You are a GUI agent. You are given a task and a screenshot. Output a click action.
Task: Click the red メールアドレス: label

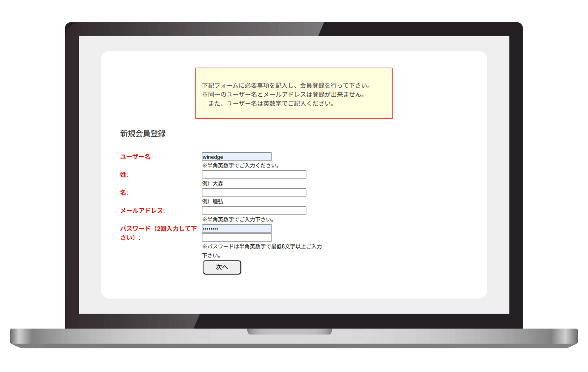tap(142, 211)
